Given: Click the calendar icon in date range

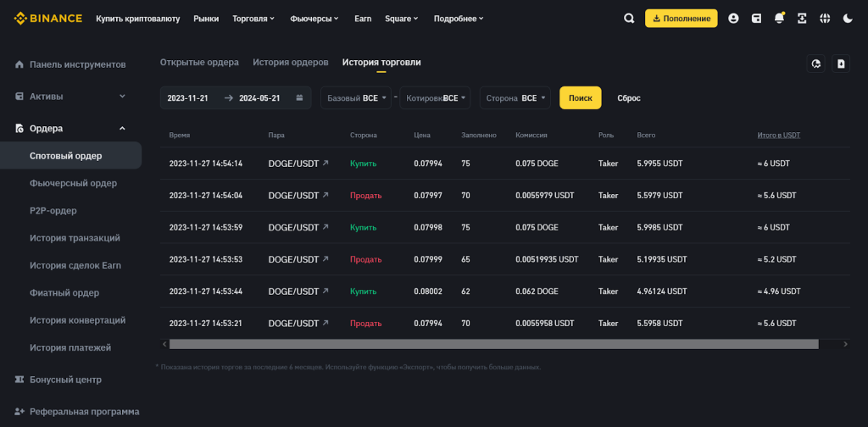Looking at the screenshot, I should [x=299, y=98].
